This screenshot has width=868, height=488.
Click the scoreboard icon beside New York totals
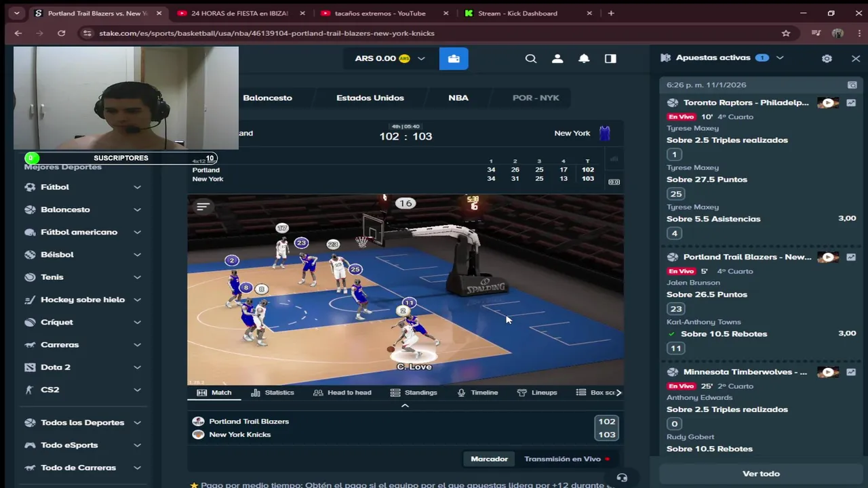(614, 182)
